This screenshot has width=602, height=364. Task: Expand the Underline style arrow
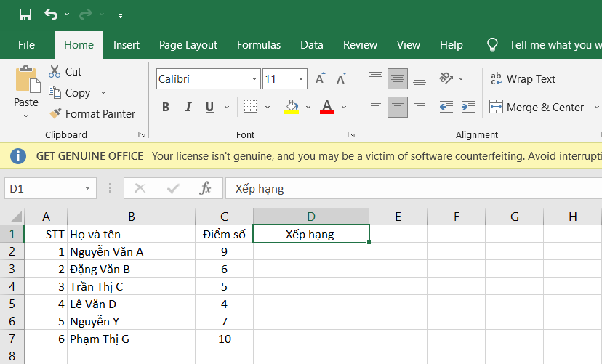point(227,107)
